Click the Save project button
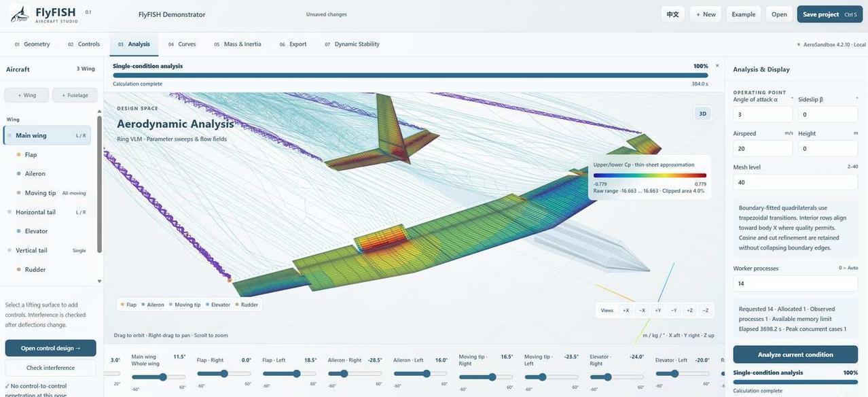The width and height of the screenshot is (868, 397). (x=829, y=14)
